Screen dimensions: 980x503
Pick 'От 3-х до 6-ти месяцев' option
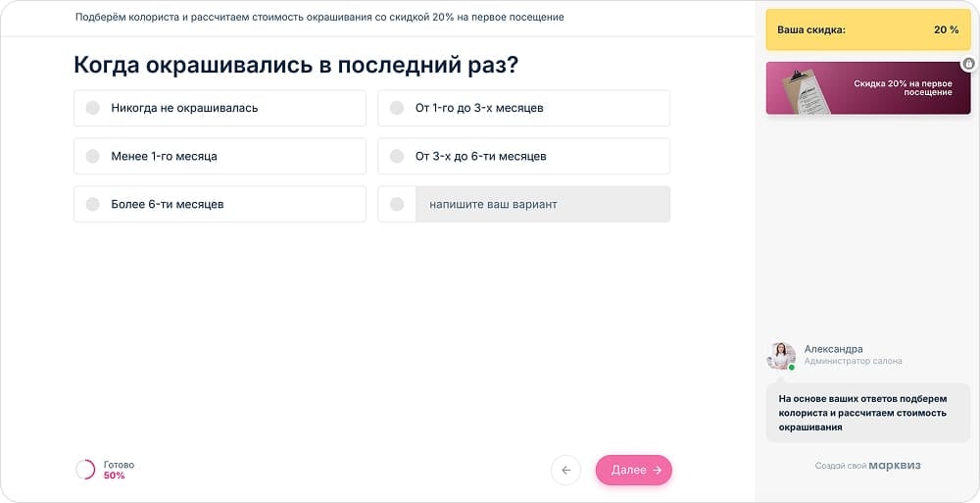(523, 157)
